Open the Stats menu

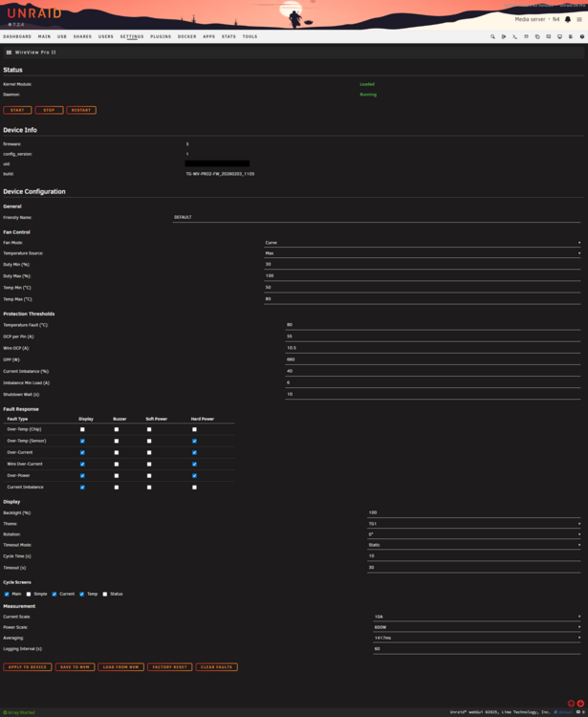tap(229, 36)
